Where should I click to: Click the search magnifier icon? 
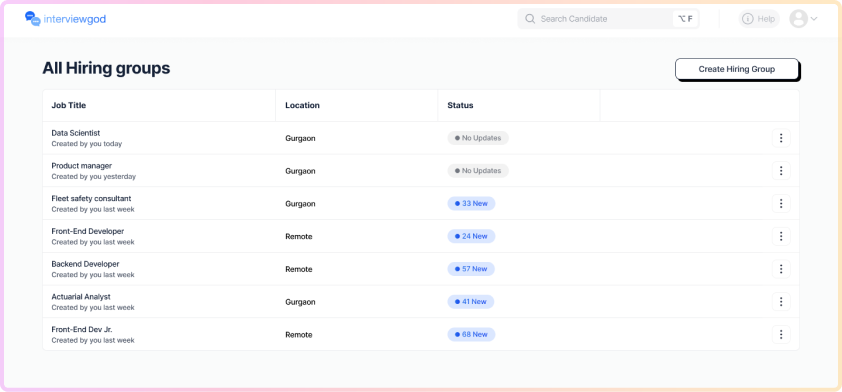coord(530,19)
